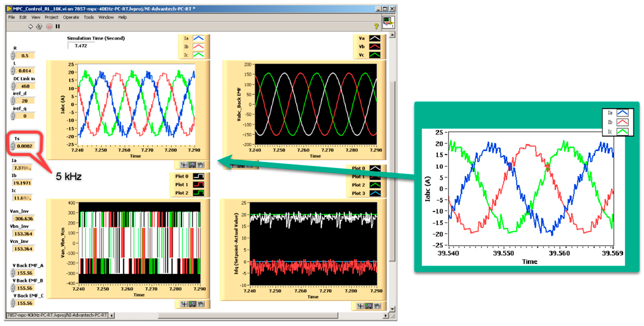Click the Simulation Time indicator 7.472

point(81,46)
